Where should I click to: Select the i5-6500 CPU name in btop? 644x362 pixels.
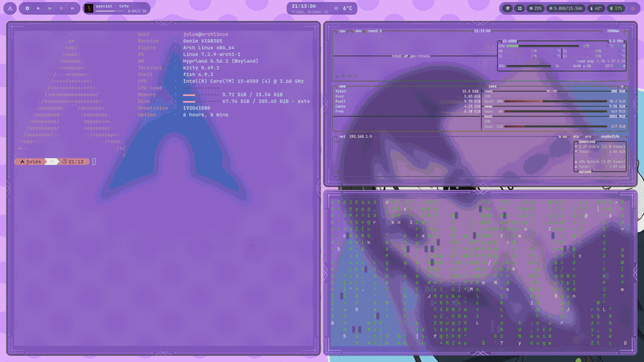(509, 41)
